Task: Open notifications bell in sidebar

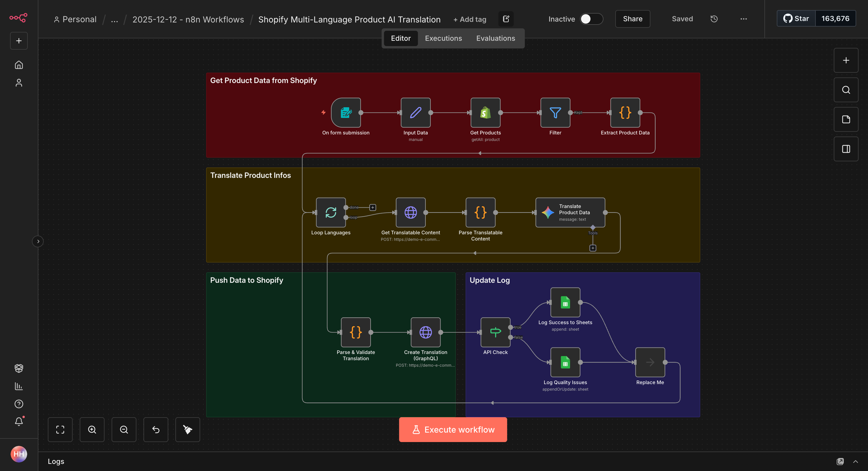Action: tap(19, 421)
